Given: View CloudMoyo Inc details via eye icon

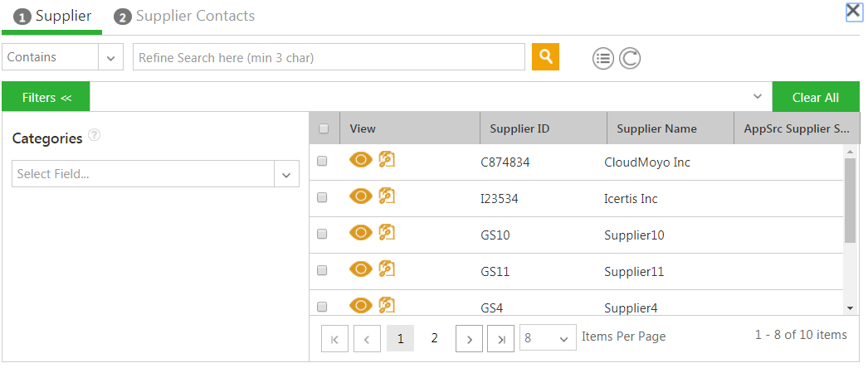Looking at the screenshot, I should (360, 160).
